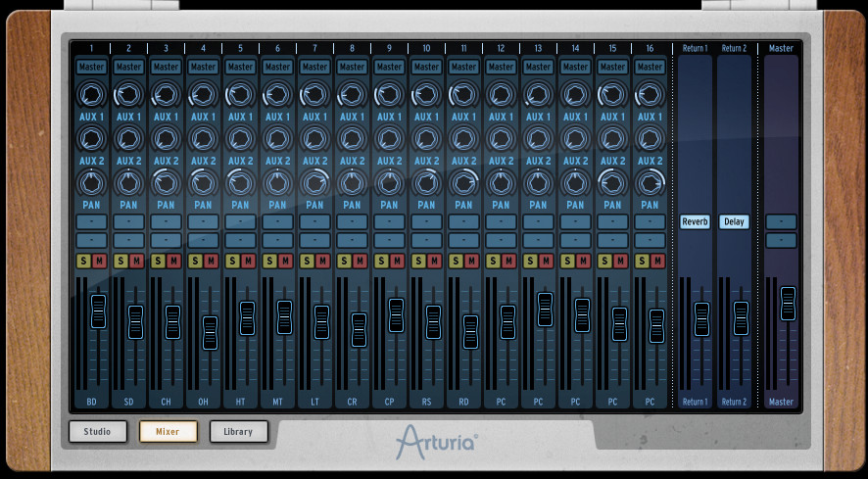Mute the CP channel
Viewport: 868px width, 479px height.
point(397,261)
